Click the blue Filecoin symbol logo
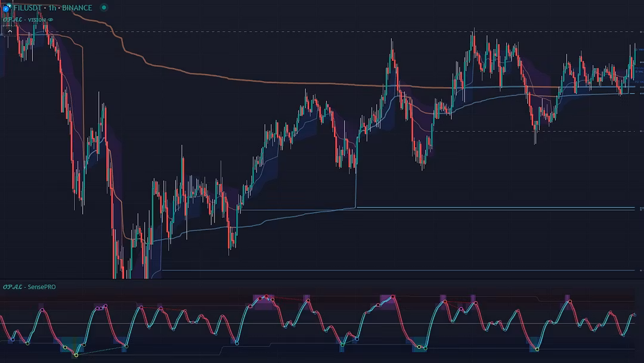Image resolution: width=644 pixels, height=363 pixels. click(7, 8)
